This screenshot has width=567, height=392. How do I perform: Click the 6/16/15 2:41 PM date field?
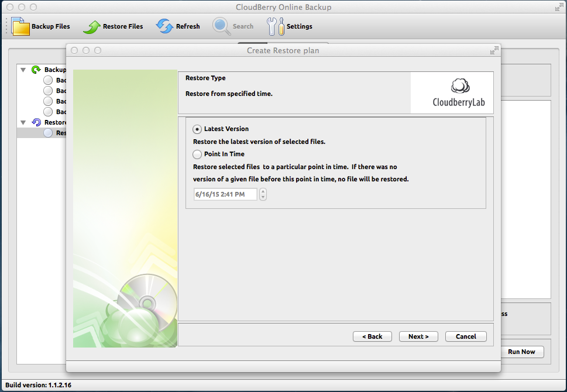[225, 194]
